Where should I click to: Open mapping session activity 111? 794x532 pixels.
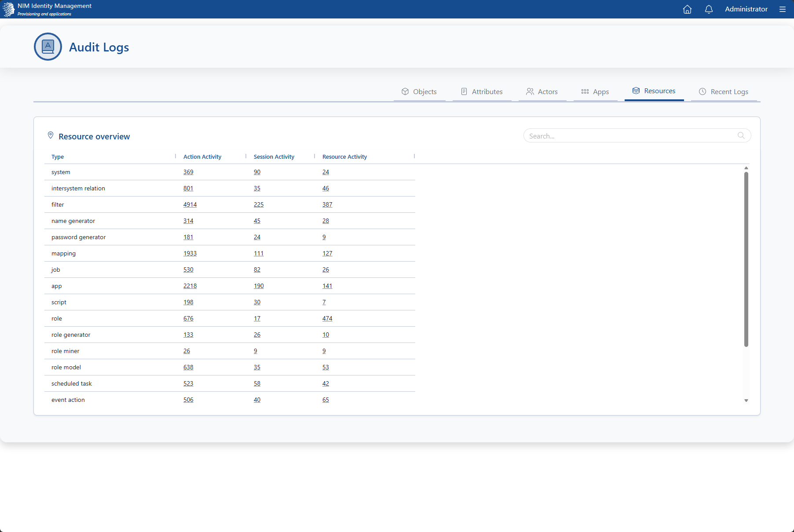(259, 253)
